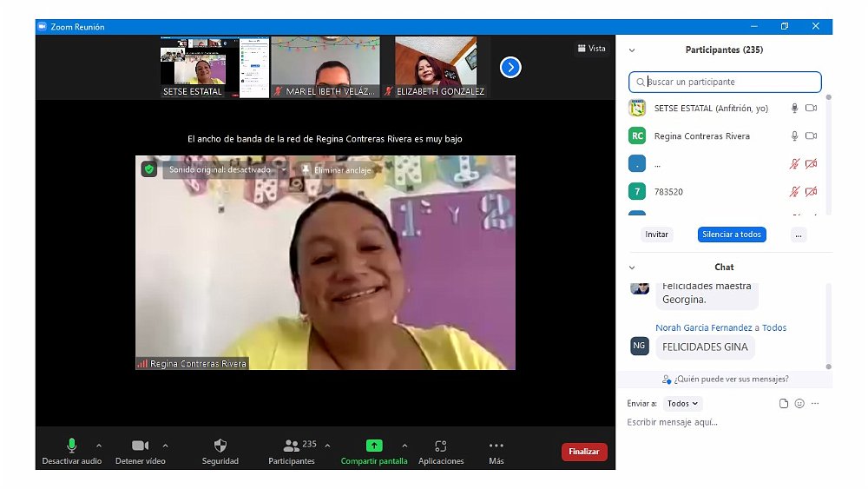Click the Silenciar a todos button

point(732,235)
